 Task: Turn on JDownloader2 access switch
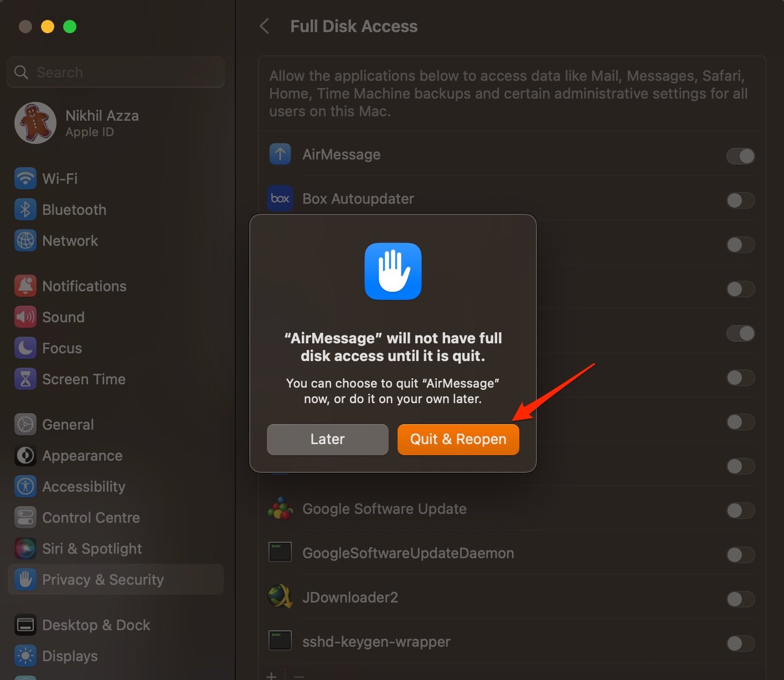[x=740, y=599]
